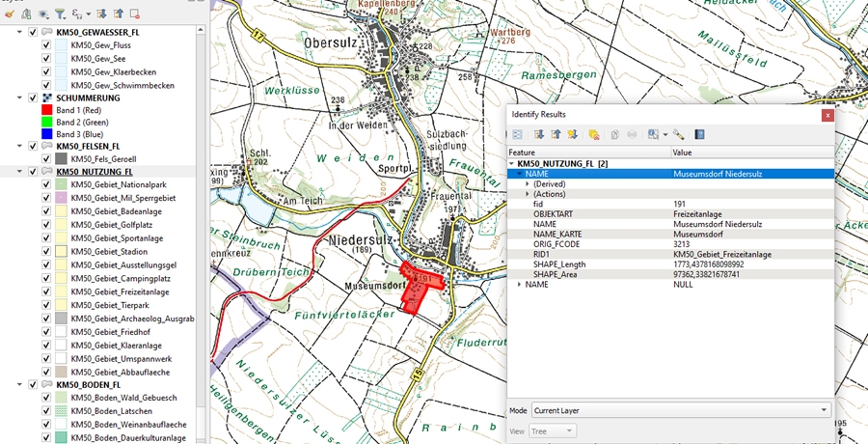
Task: Collapse the KM50_NUTZUNG_FL group arrow
Action: click(20, 172)
